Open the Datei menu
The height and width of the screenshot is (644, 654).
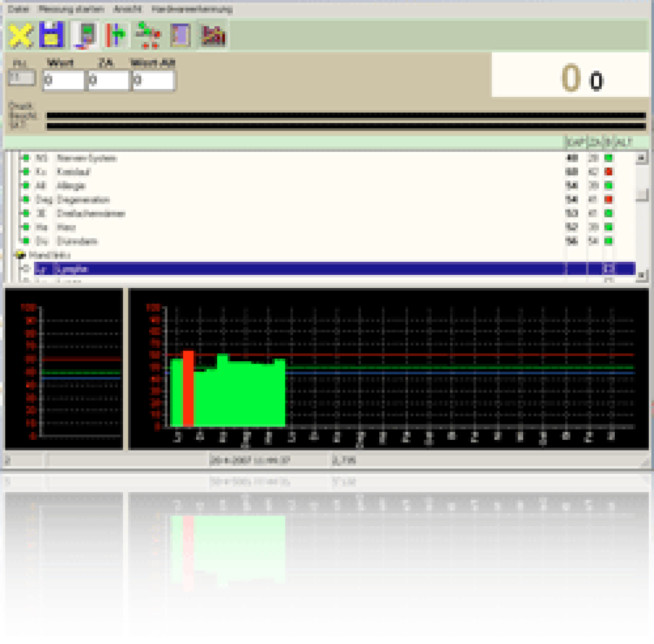(19, 8)
